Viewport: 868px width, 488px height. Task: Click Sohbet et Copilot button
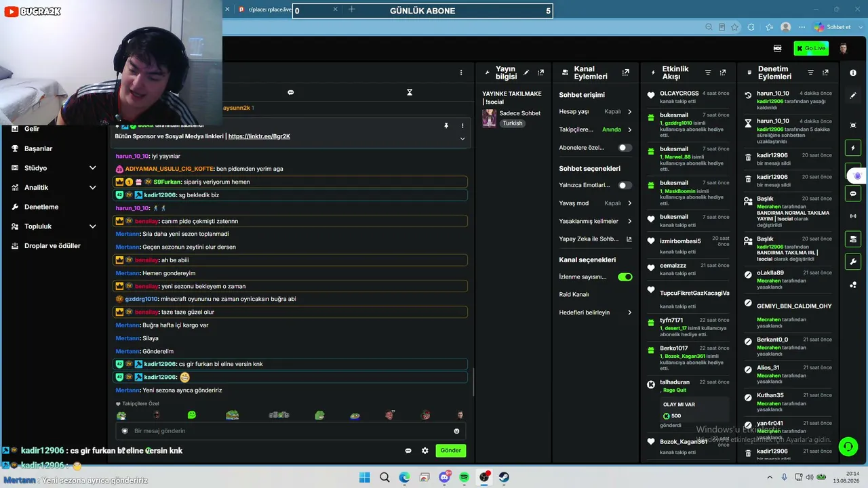(x=833, y=27)
